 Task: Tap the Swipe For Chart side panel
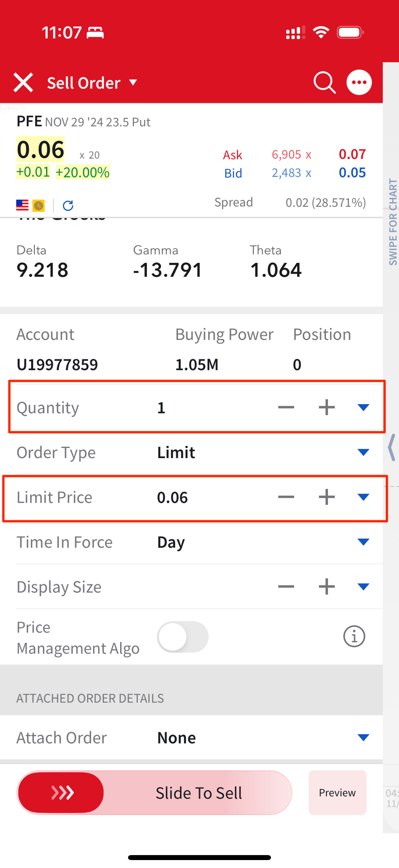click(392, 222)
